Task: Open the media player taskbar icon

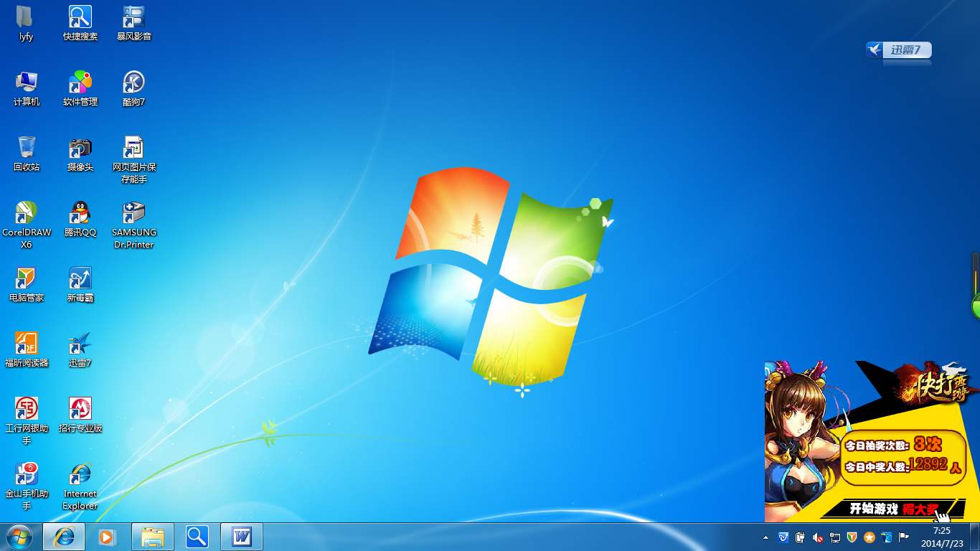Action: pyautogui.click(x=108, y=537)
